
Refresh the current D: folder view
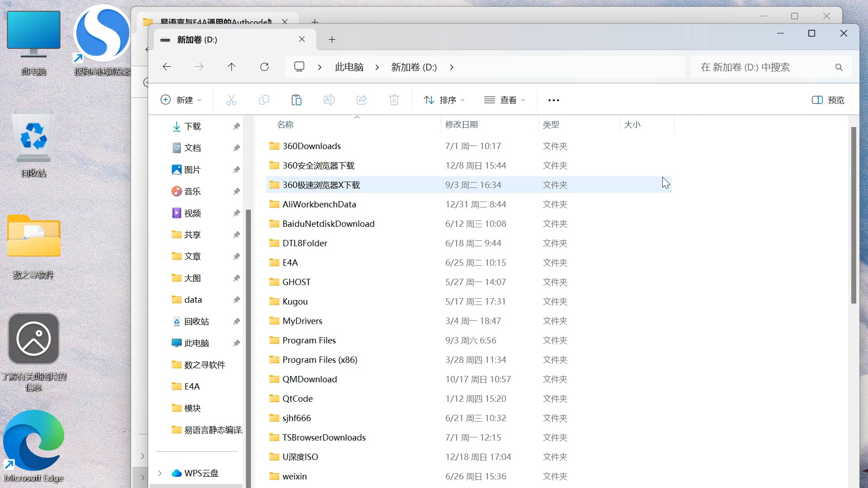click(264, 67)
